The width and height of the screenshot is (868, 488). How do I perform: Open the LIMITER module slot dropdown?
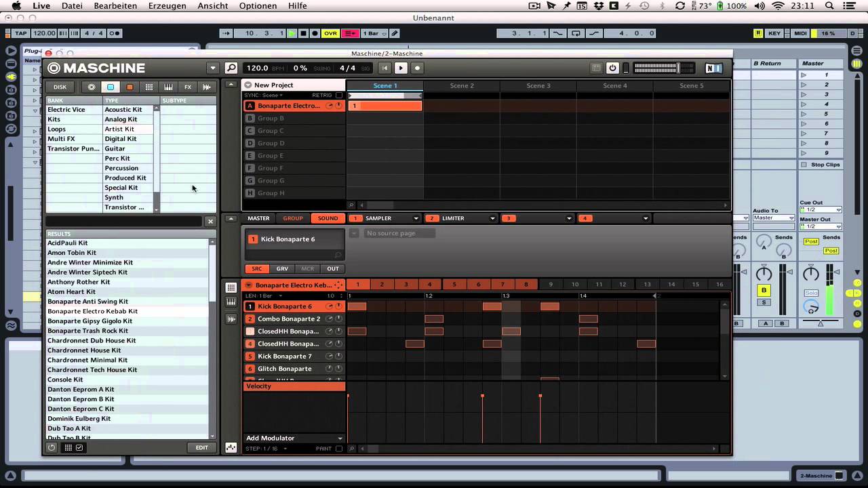[492, 218]
